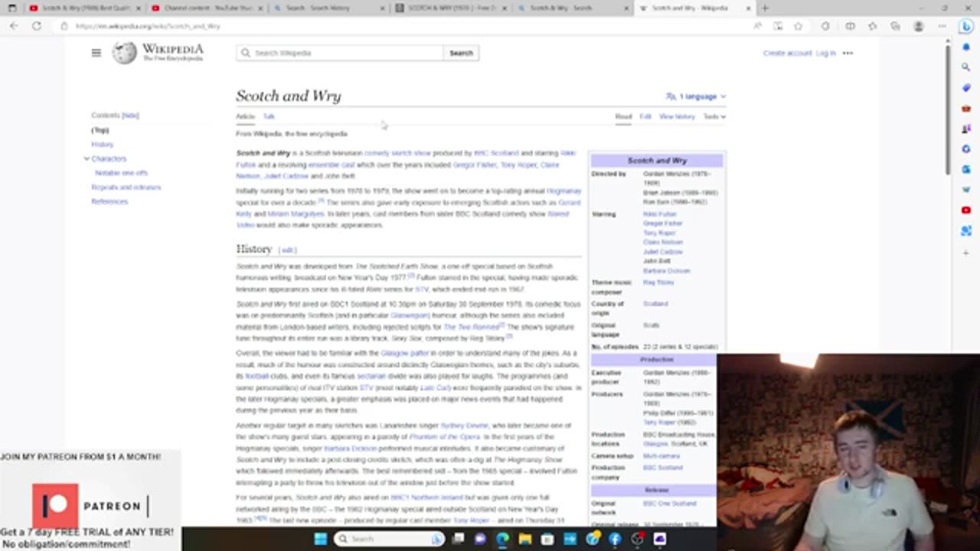The height and width of the screenshot is (551, 980).
Task: Open the Edge sidebar Outlook icon
Action: (x=966, y=169)
